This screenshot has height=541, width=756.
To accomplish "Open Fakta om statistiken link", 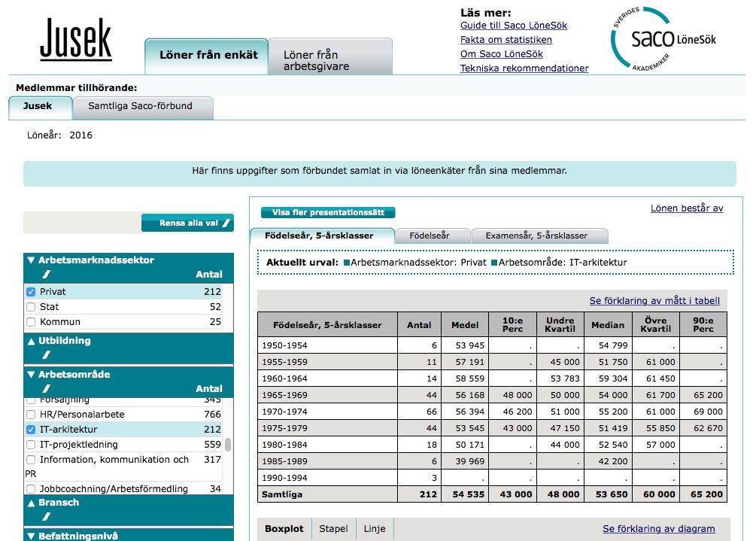I will [506, 40].
